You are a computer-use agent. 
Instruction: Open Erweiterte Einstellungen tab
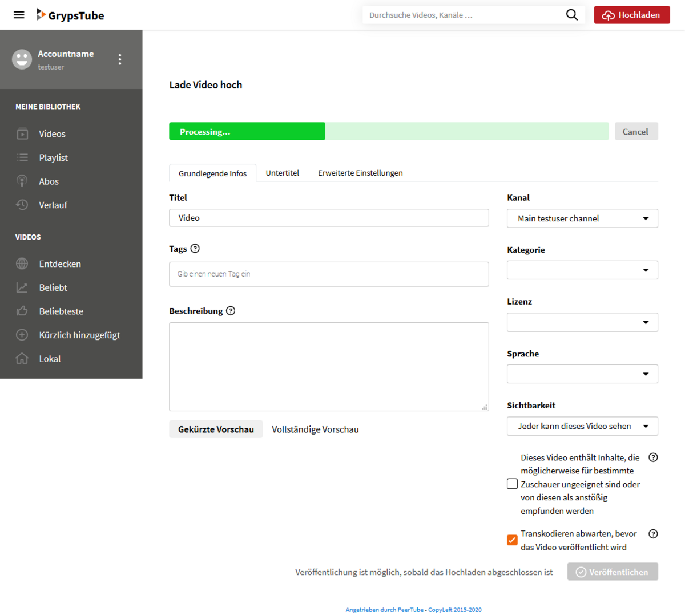tap(360, 173)
